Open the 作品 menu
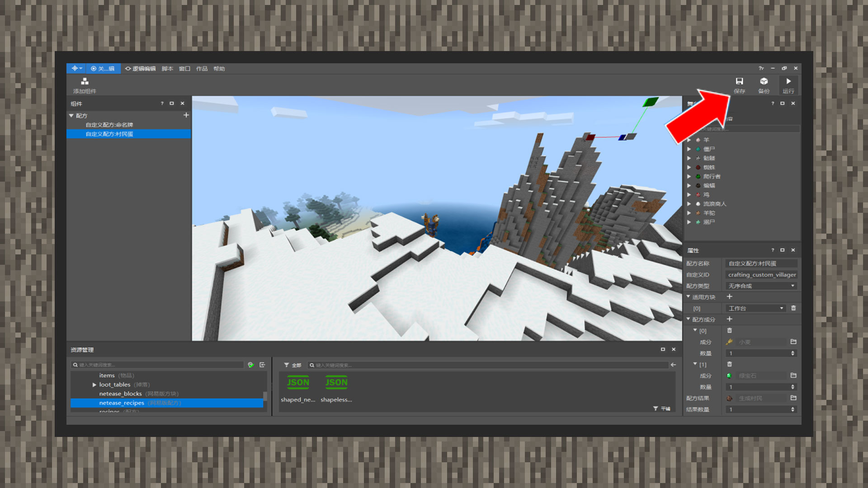868x488 pixels. [x=202, y=69]
